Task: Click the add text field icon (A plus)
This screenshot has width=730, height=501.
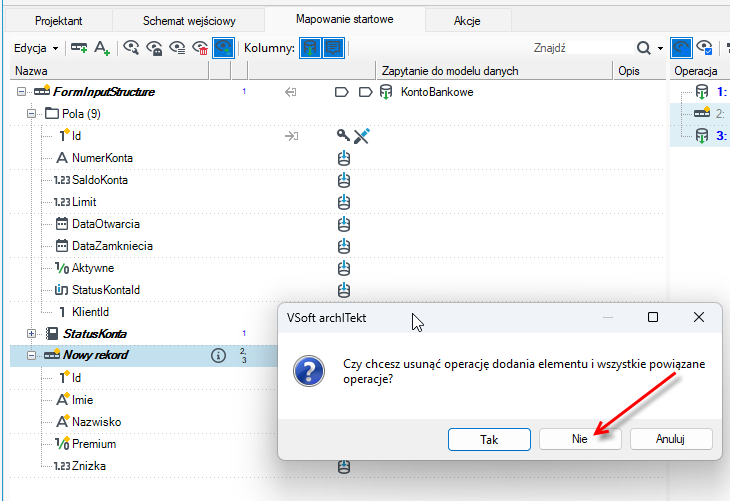Action: (102, 47)
